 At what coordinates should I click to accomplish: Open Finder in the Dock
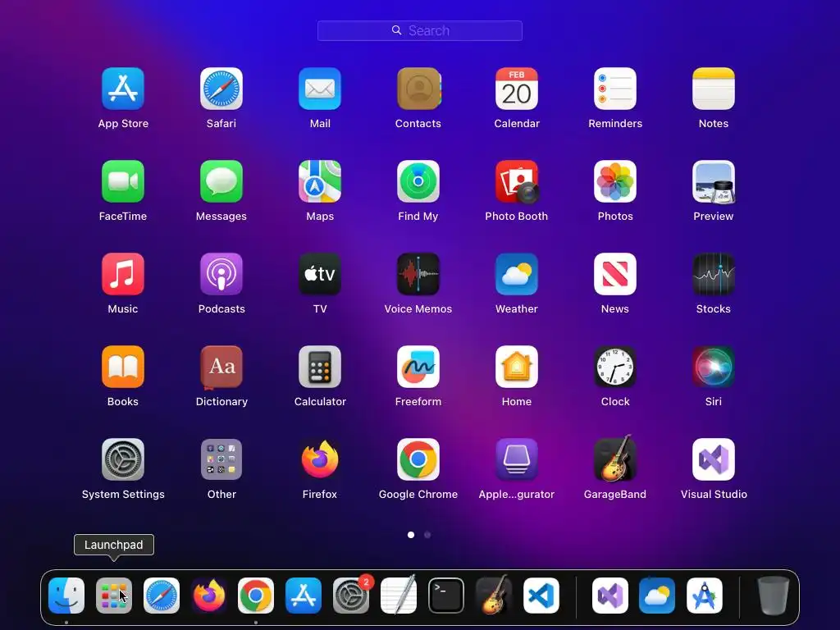pyautogui.click(x=66, y=596)
